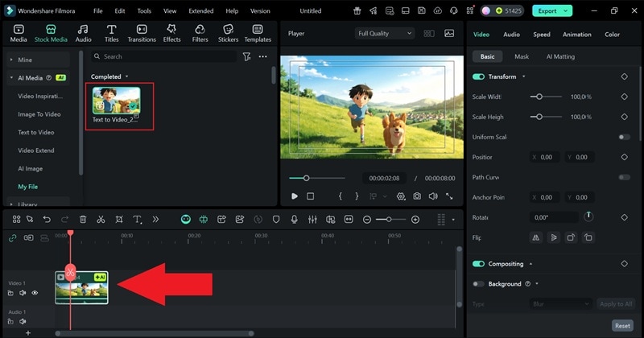Viewport: 644px width, 338px height.
Task: Open Image To Video in sidebar
Action: 39,114
